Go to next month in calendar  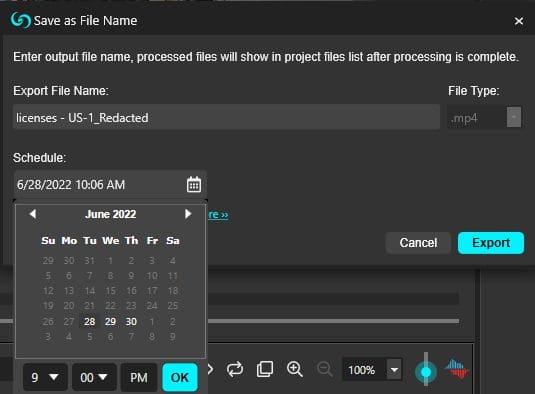(188, 214)
